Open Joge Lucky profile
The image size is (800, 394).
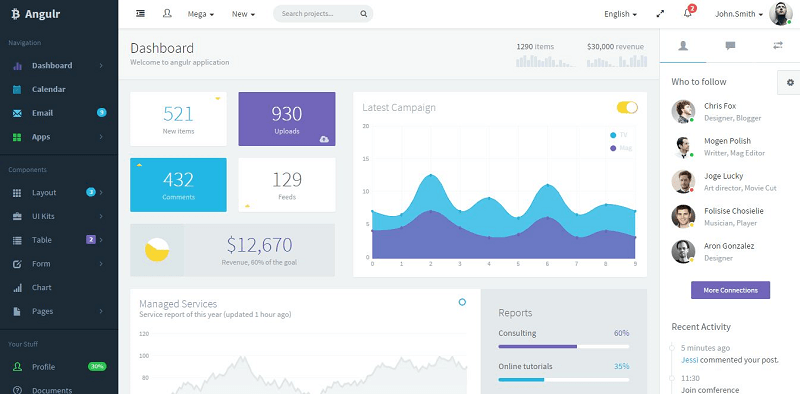(723, 176)
